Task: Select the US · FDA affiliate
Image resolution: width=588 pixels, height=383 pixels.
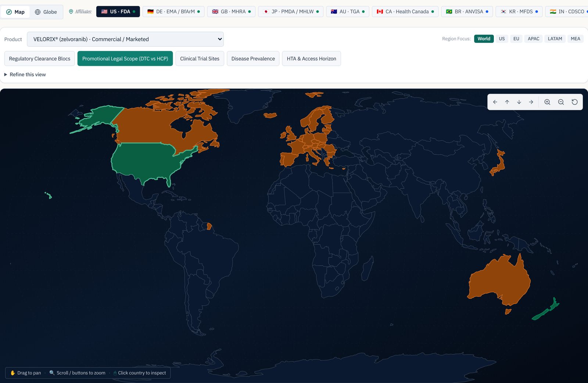Action: [x=118, y=11]
